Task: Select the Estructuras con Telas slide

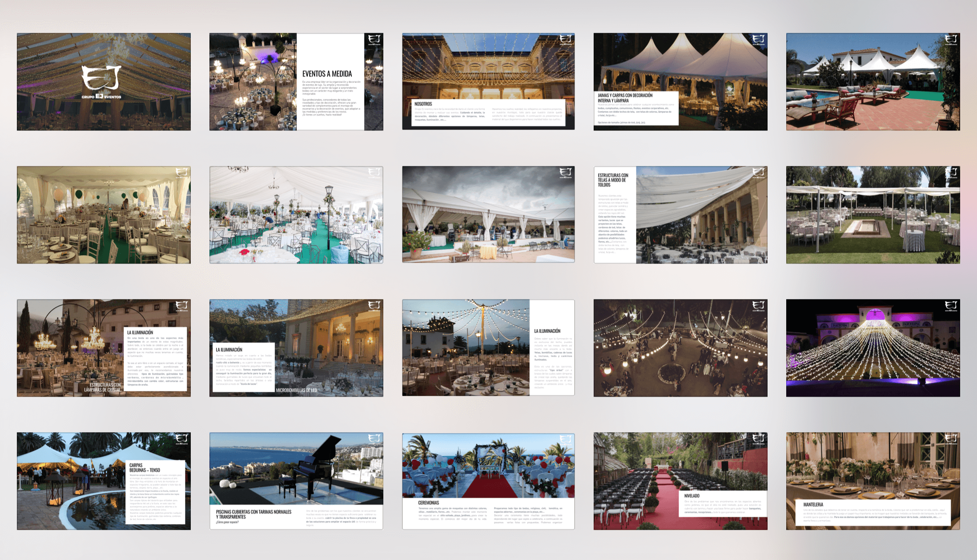Action: click(x=680, y=215)
